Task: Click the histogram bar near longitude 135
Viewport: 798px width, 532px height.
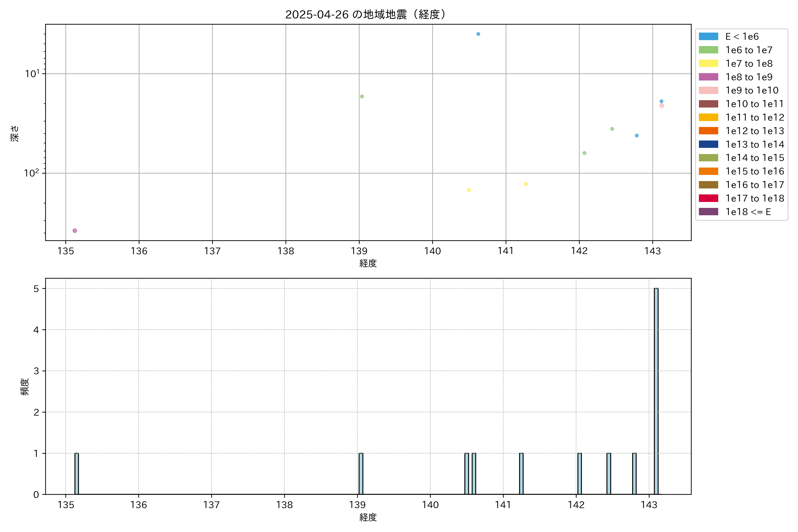Action: click(x=77, y=474)
